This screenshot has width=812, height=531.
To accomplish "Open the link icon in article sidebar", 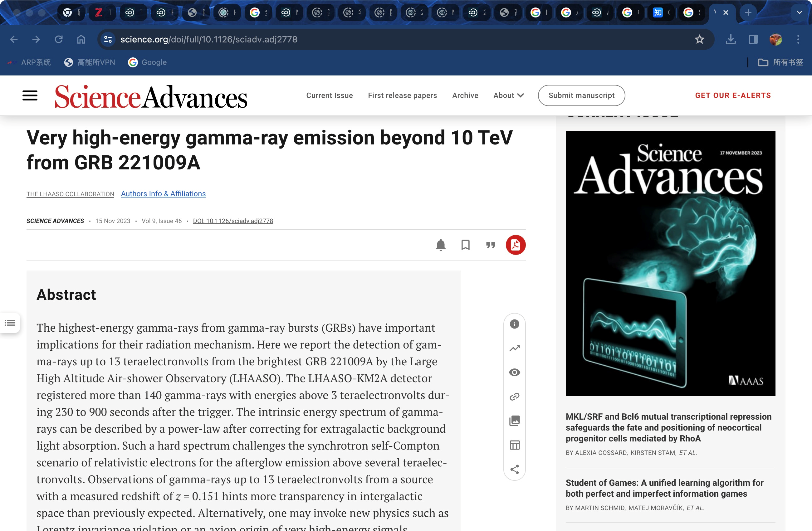I will pyautogui.click(x=514, y=397).
